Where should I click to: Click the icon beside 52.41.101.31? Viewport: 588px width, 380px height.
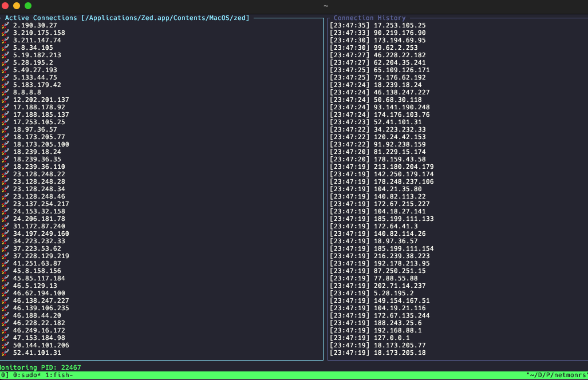pyautogui.click(x=6, y=353)
